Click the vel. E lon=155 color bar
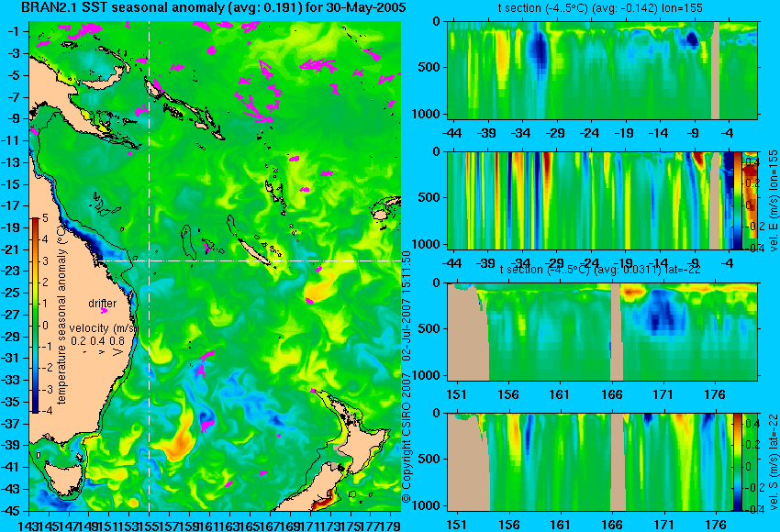 (738, 201)
